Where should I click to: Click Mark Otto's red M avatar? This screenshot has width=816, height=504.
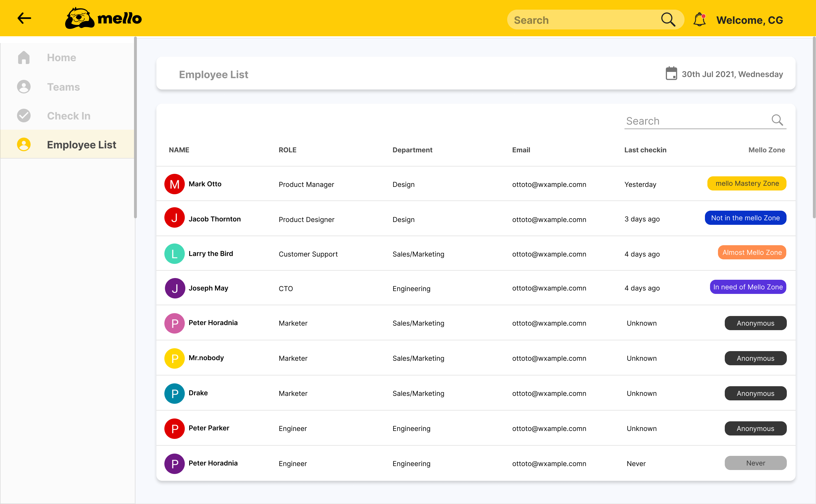(175, 184)
